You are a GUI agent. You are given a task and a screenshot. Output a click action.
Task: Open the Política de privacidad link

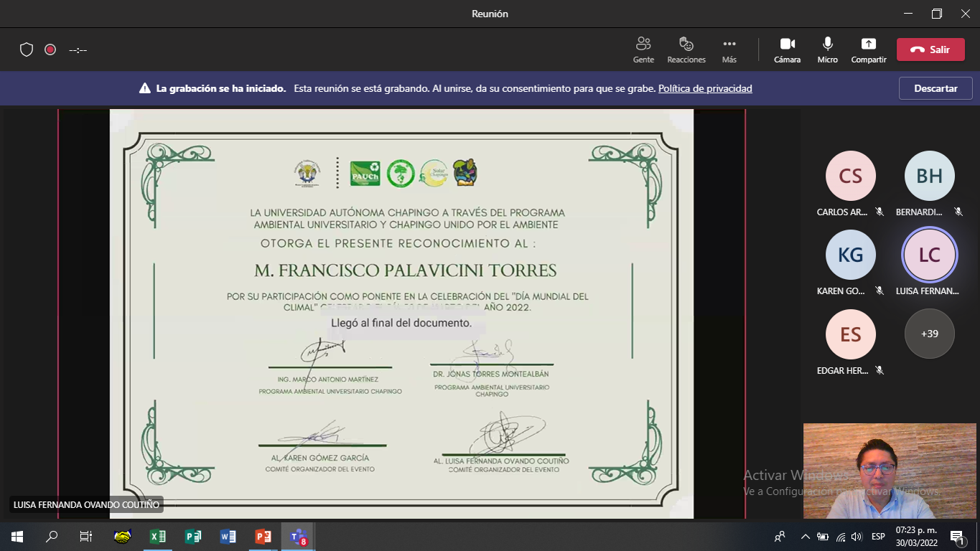pyautogui.click(x=705, y=88)
